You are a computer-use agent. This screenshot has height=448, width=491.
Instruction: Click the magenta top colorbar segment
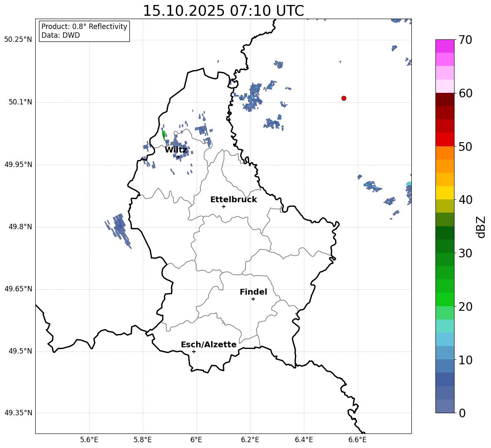point(445,46)
